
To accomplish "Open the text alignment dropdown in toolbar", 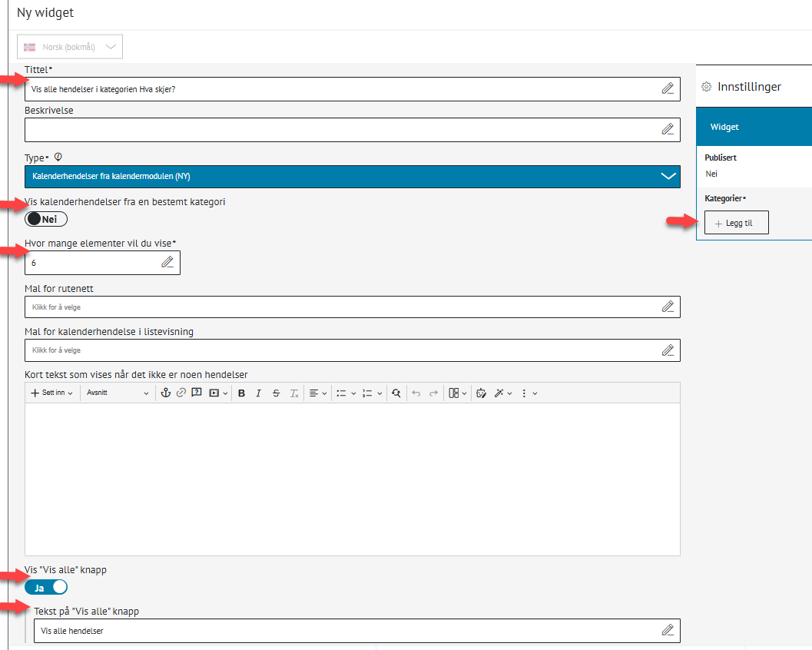I will [x=318, y=393].
